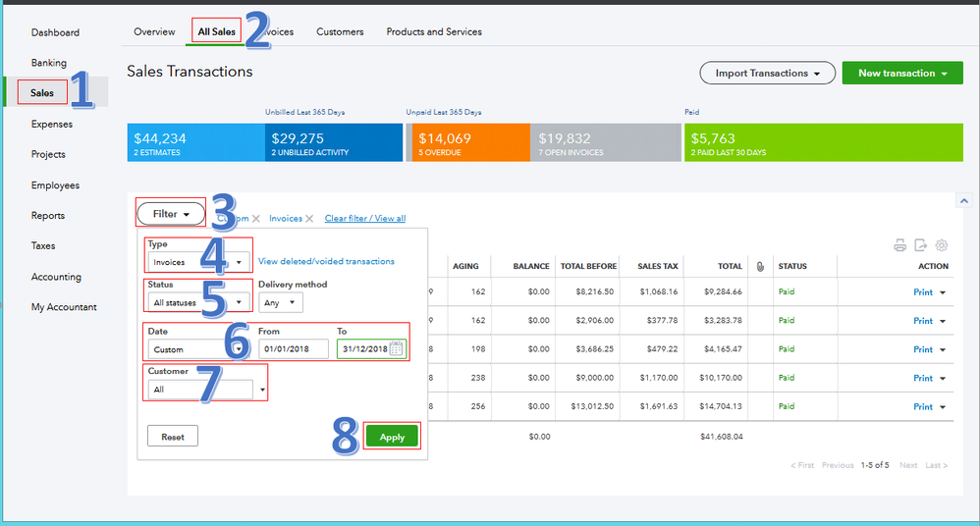Image resolution: width=980 pixels, height=526 pixels.
Task: Click the To date field 31/12/2018
Action: pos(372,348)
